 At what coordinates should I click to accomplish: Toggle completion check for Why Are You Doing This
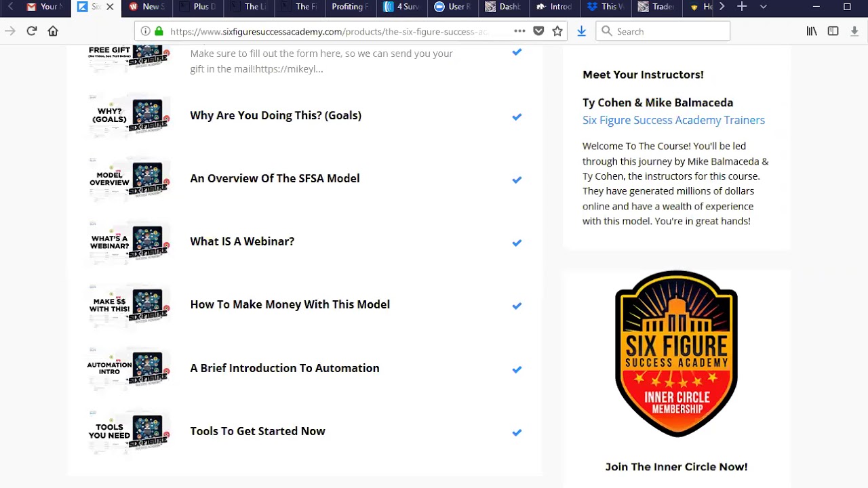pyautogui.click(x=517, y=117)
